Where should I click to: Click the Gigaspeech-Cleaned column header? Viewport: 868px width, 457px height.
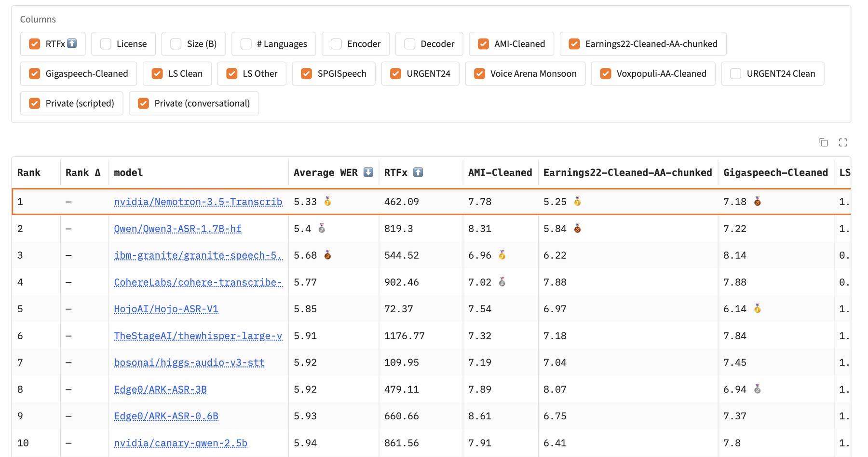click(x=775, y=172)
